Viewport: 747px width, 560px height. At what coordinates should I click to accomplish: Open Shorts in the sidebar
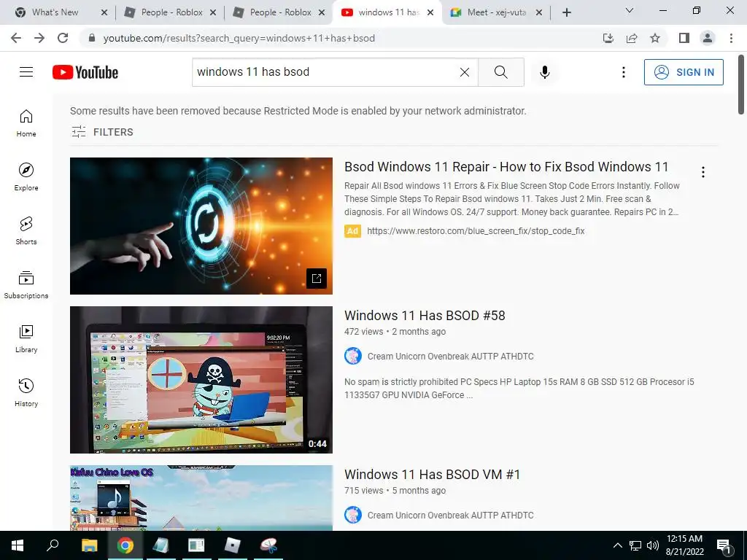(26, 231)
